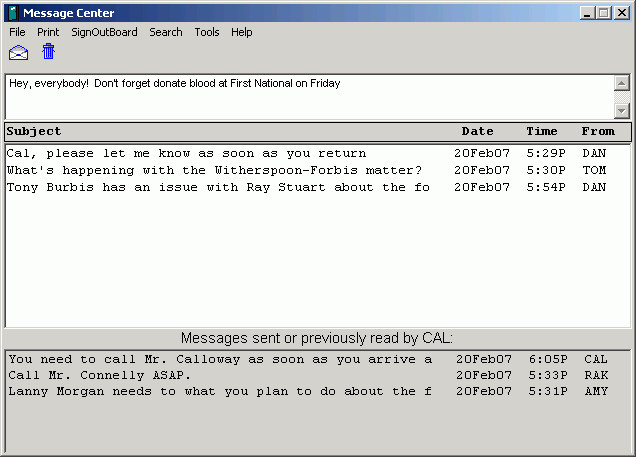Click the open envelope read message icon
Viewport: 636px width, 457px height.
[x=19, y=53]
